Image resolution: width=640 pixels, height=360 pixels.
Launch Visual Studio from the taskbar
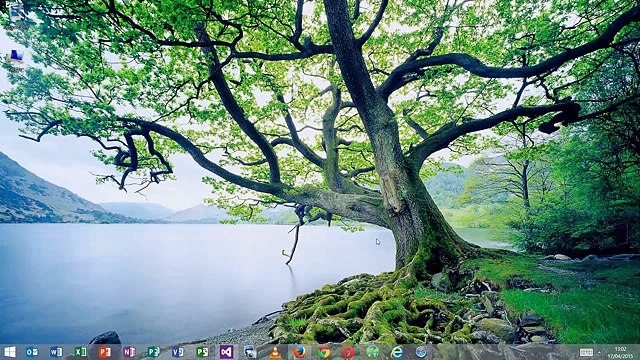(227, 352)
